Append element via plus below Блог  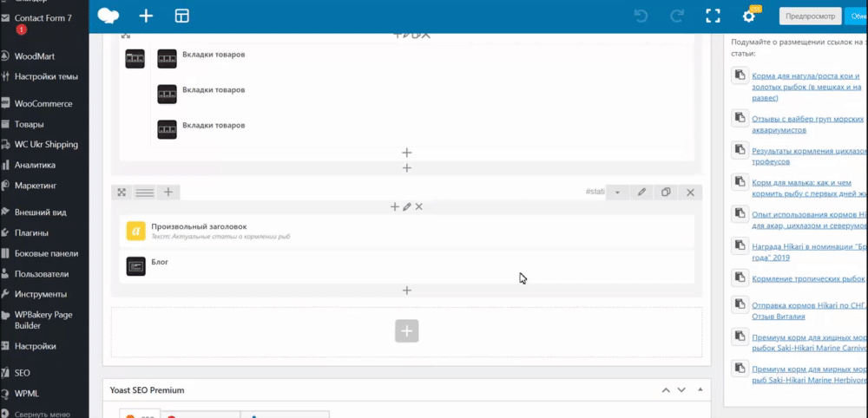click(x=407, y=291)
